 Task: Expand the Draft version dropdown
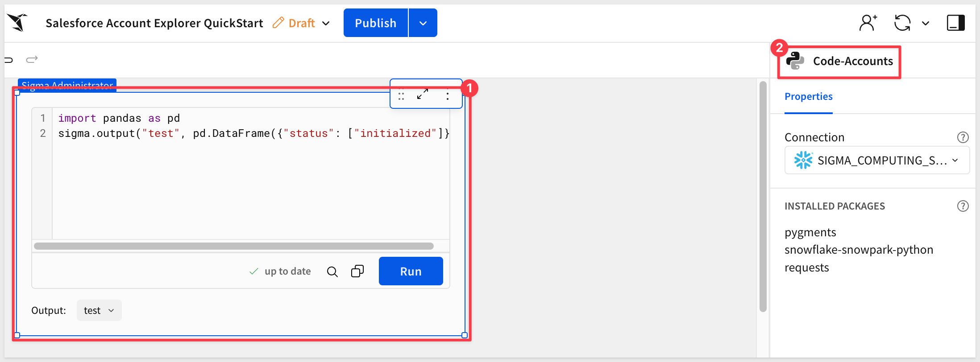pyautogui.click(x=326, y=23)
